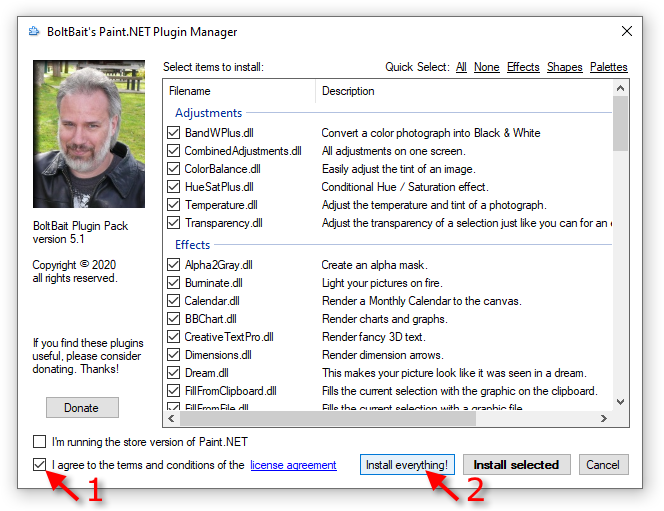Screen dimensions: 664x511
Task: Deselect Temperature.dll plugin checkbox
Action: 173,205
